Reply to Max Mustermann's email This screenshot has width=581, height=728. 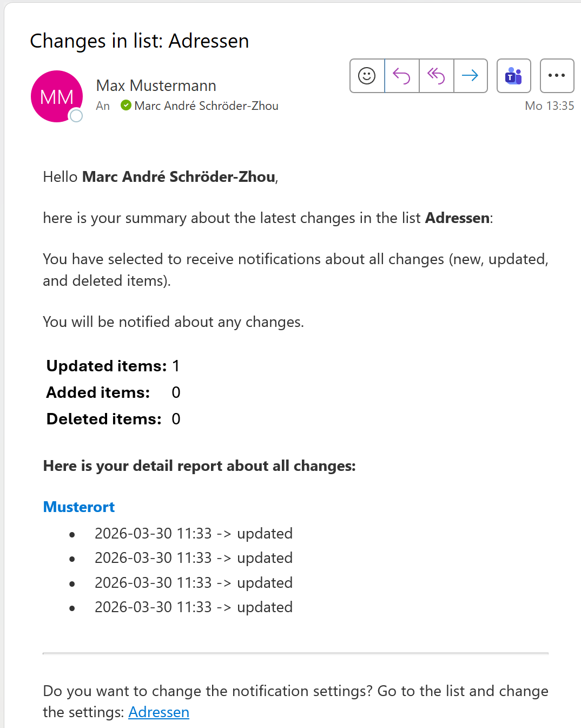[401, 76]
